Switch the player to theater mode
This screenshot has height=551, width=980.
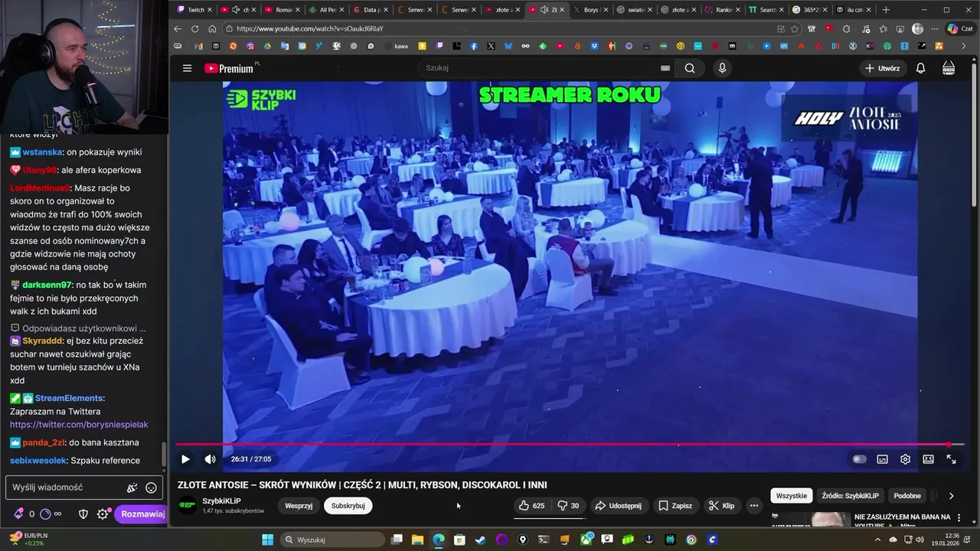[x=928, y=459]
